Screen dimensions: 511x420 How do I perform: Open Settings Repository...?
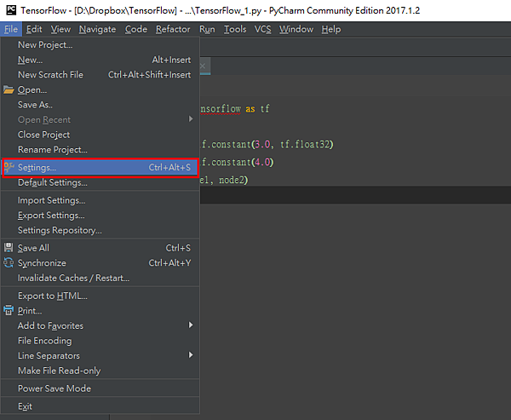coord(100,230)
